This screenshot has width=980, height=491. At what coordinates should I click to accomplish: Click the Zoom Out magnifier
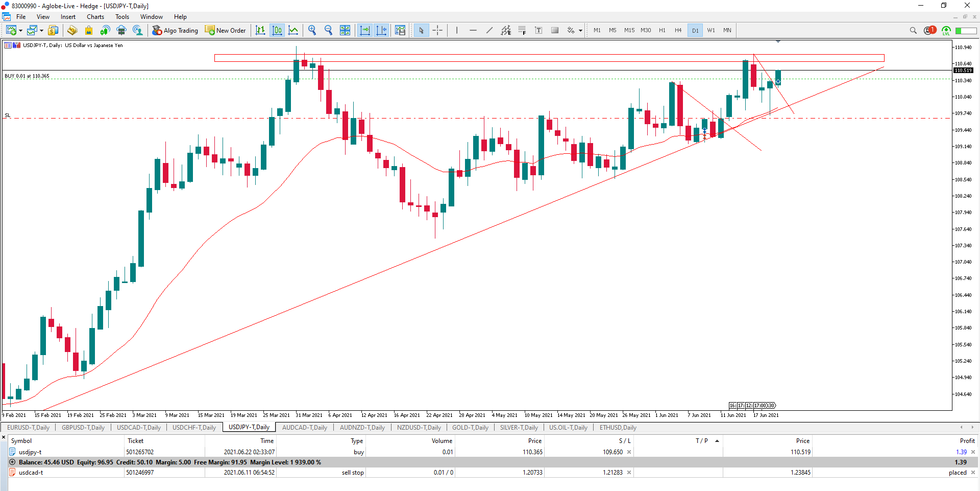pos(328,31)
